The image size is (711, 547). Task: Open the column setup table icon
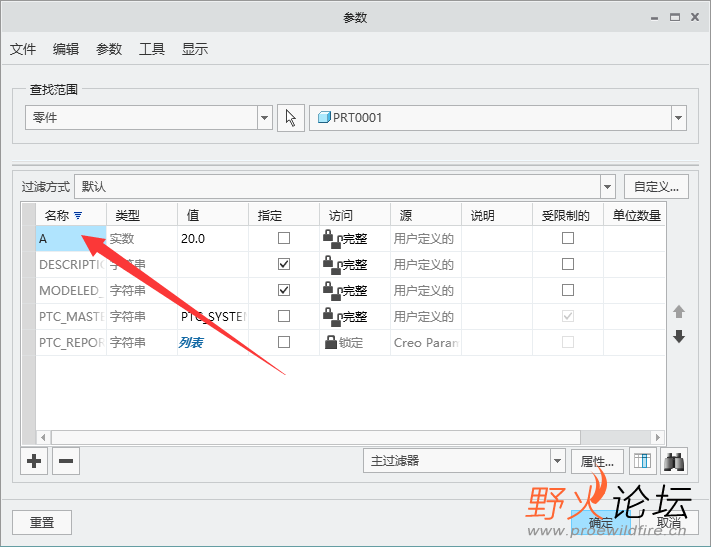(643, 461)
